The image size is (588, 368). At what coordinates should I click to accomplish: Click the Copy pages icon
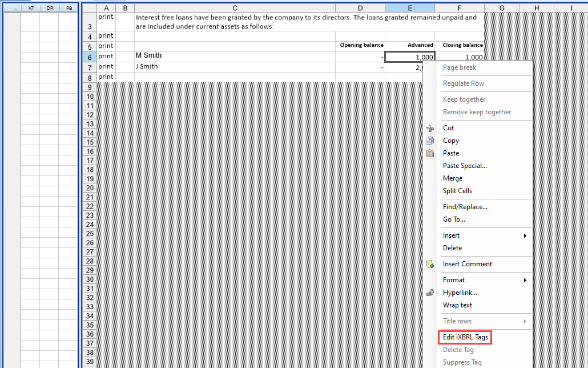pyautogui.click(x=430, y=141)
